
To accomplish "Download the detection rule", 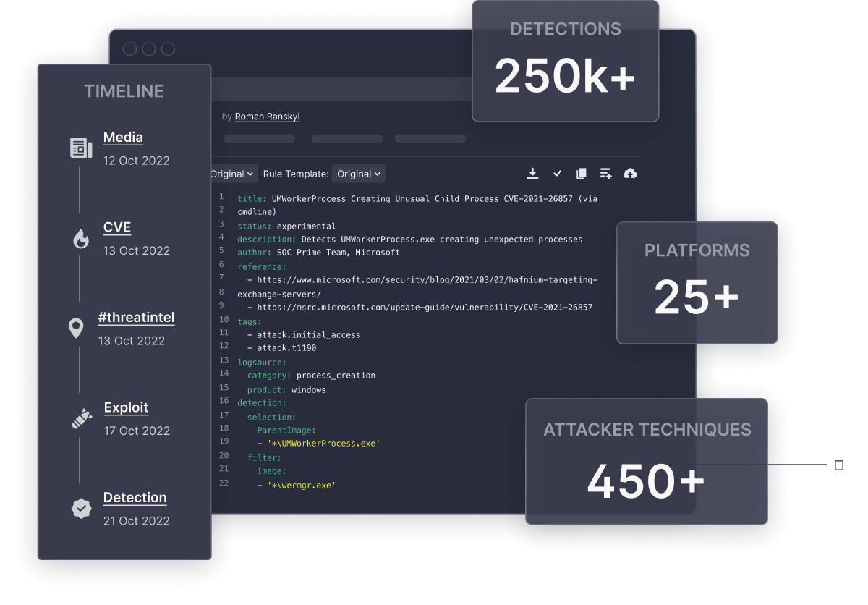I will [x=533, y=174].
